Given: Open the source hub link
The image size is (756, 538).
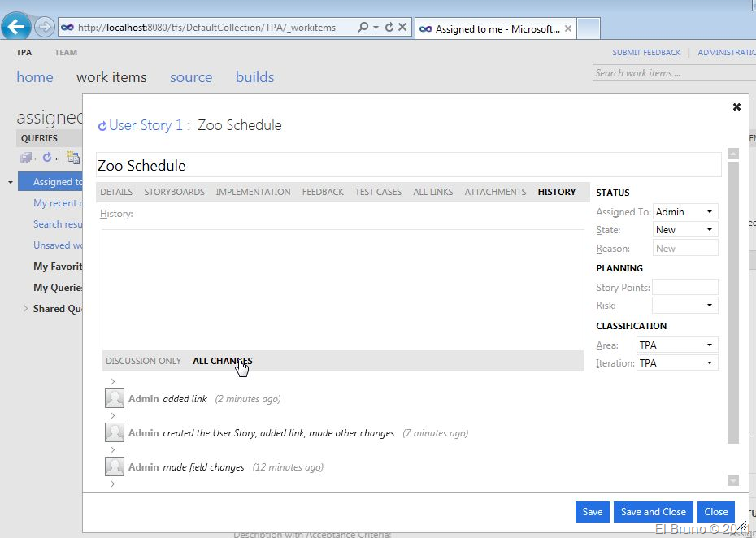Looking at the screenshot, I should pyautogui.click(x=191, y=77).
